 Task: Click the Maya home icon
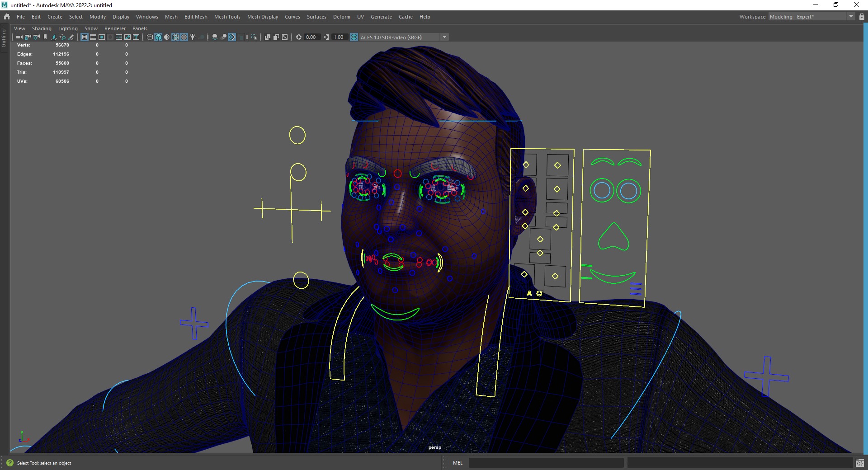pyautogui.click(x=7, y=17)
